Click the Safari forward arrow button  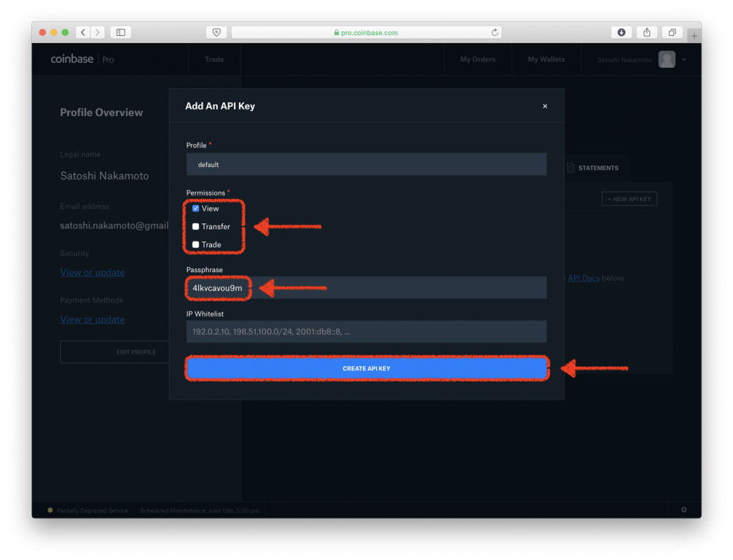click(97, 32)
